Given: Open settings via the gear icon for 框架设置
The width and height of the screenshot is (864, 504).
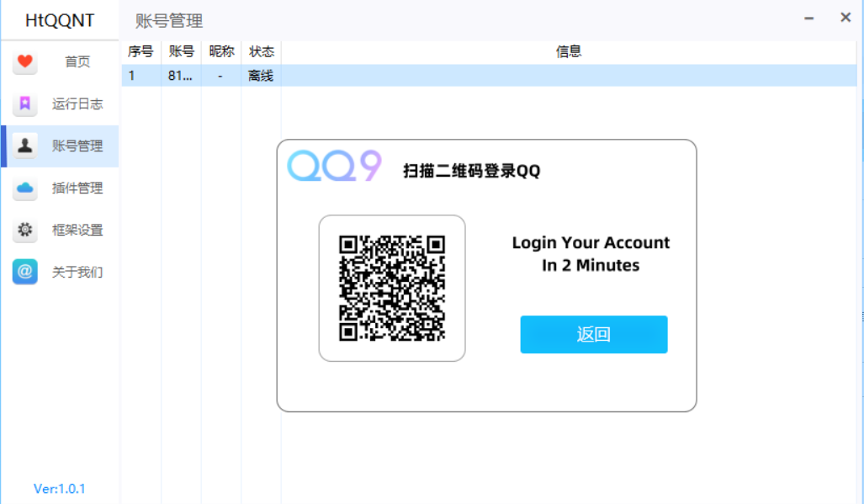Looking at the screenshot, I should [x=24, y=230].
